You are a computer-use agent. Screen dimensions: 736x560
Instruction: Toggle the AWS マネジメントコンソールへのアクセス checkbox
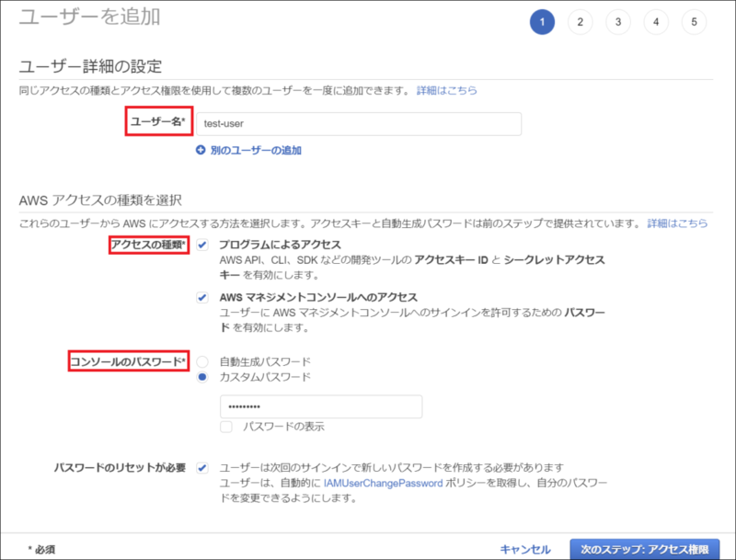pos(202,297)
